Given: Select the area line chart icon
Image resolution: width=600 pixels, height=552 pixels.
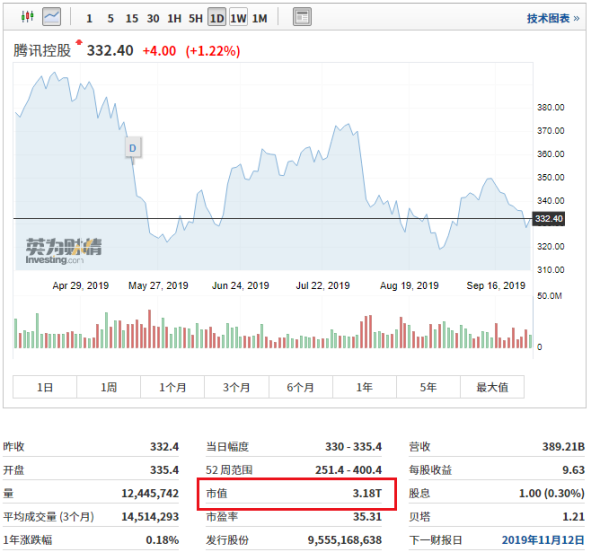Looking at the screenshot, I should tap(52, 17).
